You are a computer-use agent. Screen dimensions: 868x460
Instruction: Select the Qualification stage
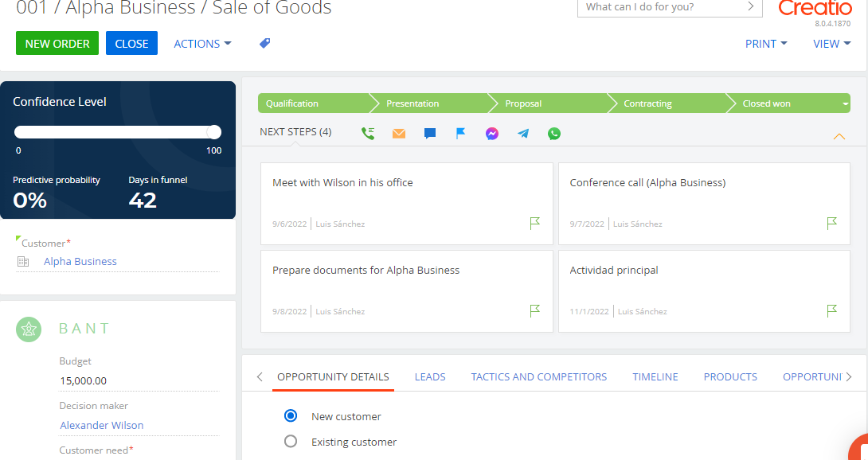click(314, 103)
